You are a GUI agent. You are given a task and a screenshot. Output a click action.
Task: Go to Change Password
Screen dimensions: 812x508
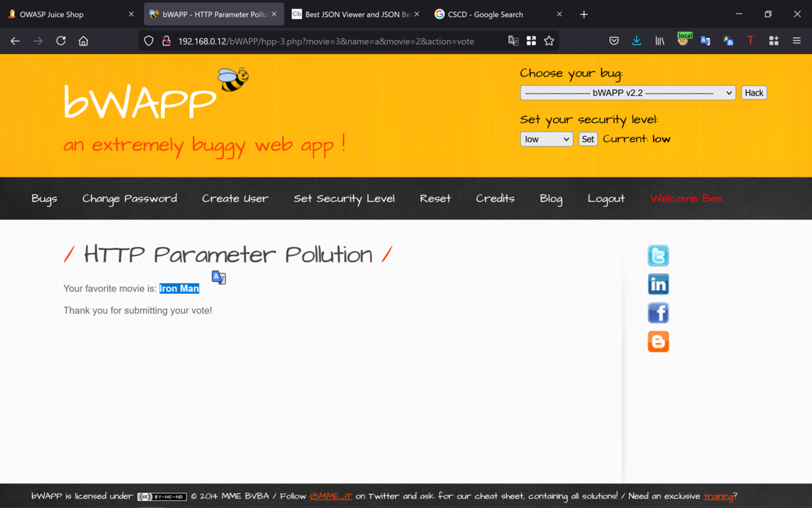[130, 198]
